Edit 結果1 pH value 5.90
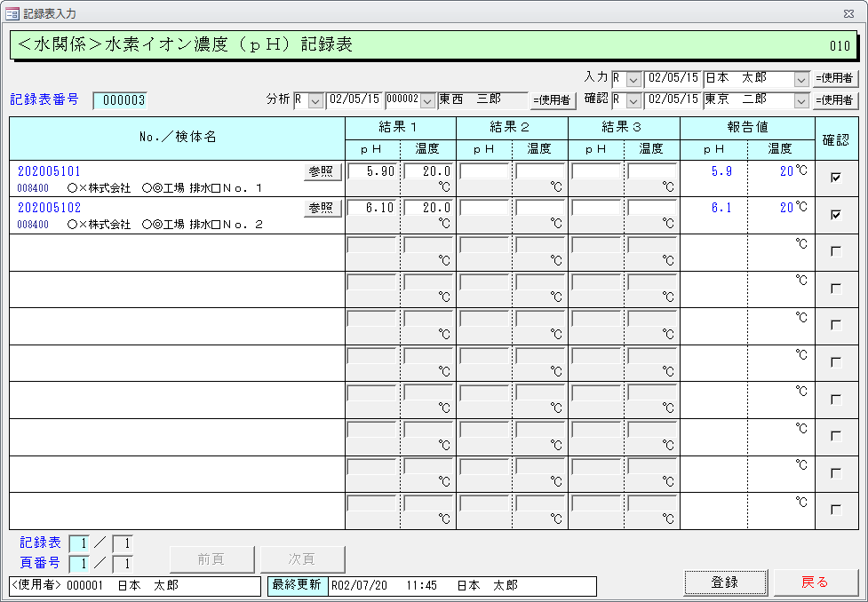868x602 pixels. (x=372, y=171)
